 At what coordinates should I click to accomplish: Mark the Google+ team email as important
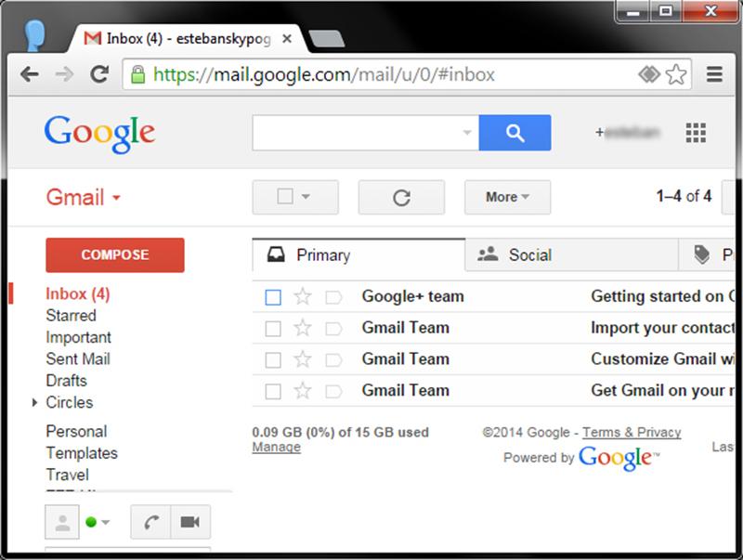coord(333,297)
